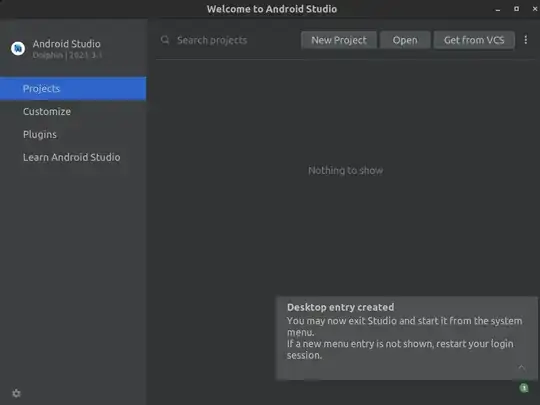Open the three-dot more actions menu
The width and height of the screenshot is (540, 405).
point(526,40)
